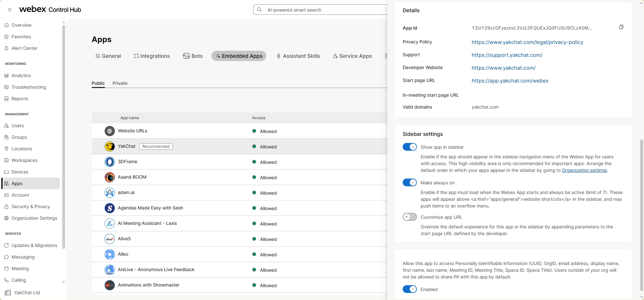The image size is (644, 300).
Task: Click the 3DFrame app icon
Action: [110, 162]
